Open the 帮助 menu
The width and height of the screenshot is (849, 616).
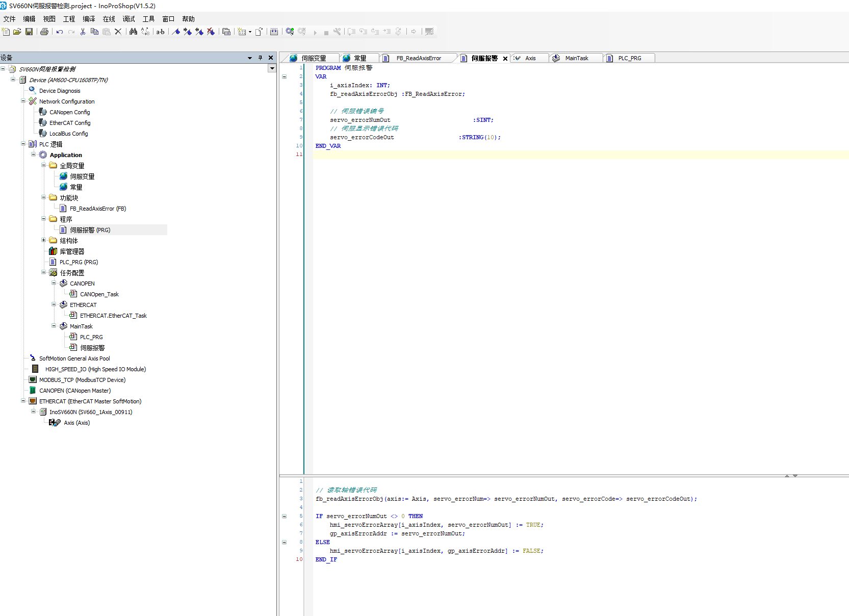188,19
